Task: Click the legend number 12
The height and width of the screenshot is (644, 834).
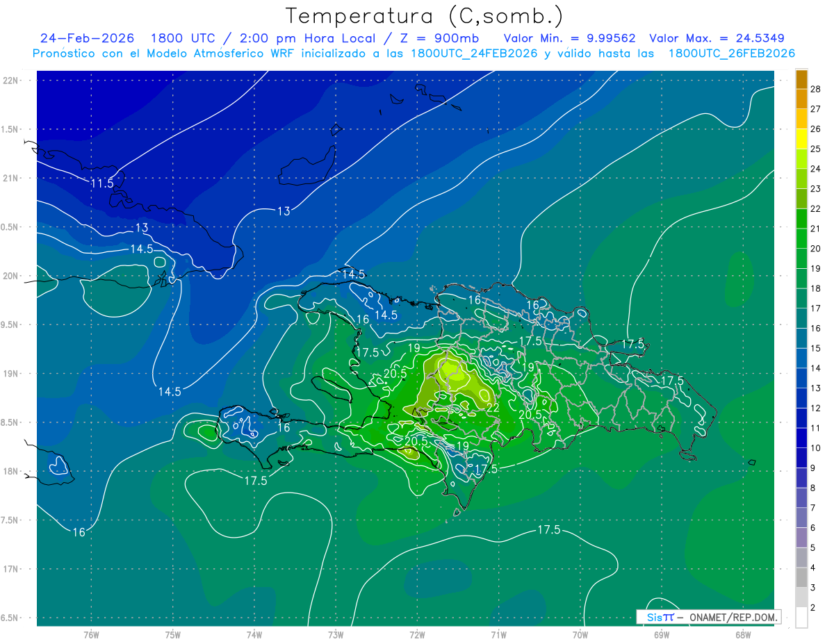Action: (816, 408)
